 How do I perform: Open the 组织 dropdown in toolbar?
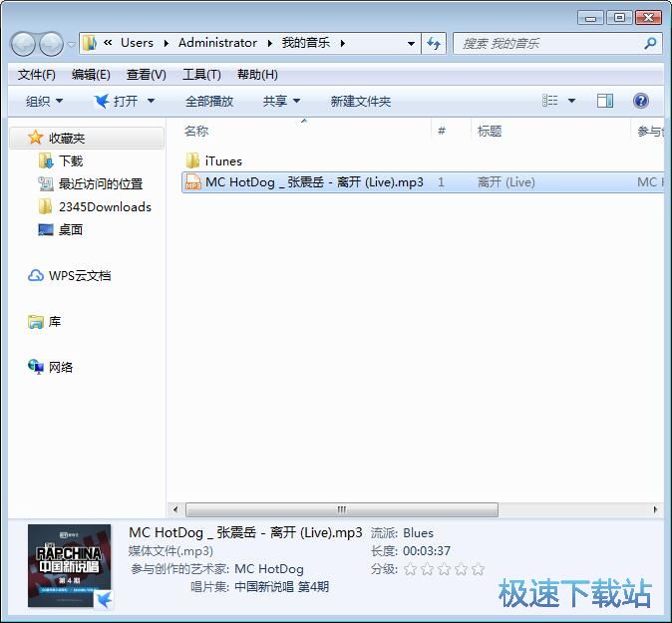pyautogui.click(x=44, y=102)
